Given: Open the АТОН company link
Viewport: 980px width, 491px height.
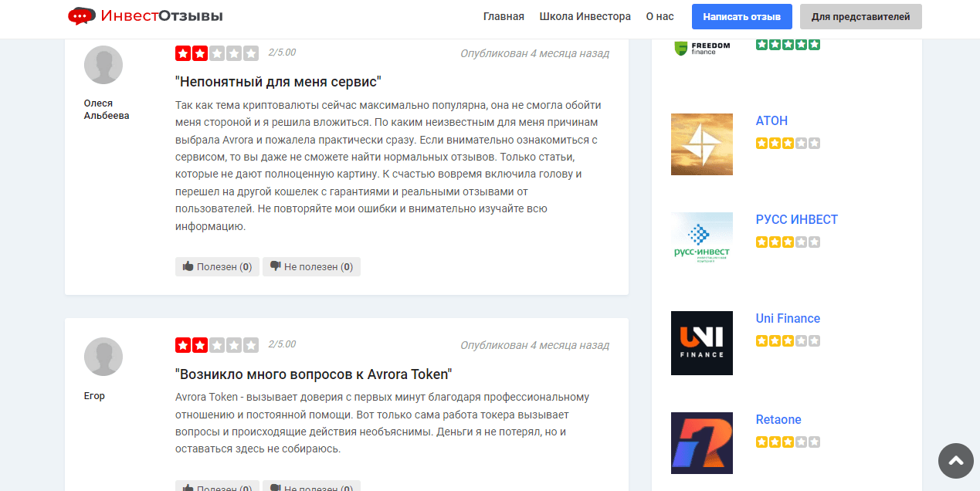Looking at the screenshot, I should pos(771,120).
